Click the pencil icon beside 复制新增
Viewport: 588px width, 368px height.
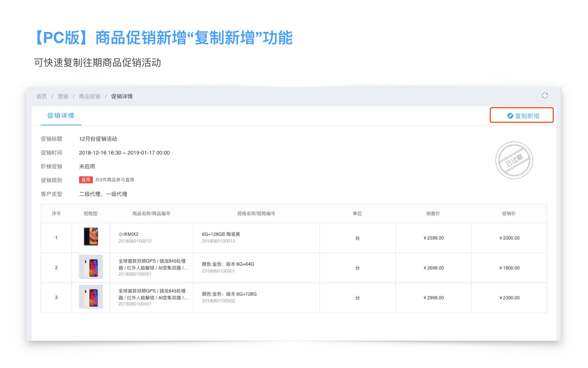coord(510,116)
